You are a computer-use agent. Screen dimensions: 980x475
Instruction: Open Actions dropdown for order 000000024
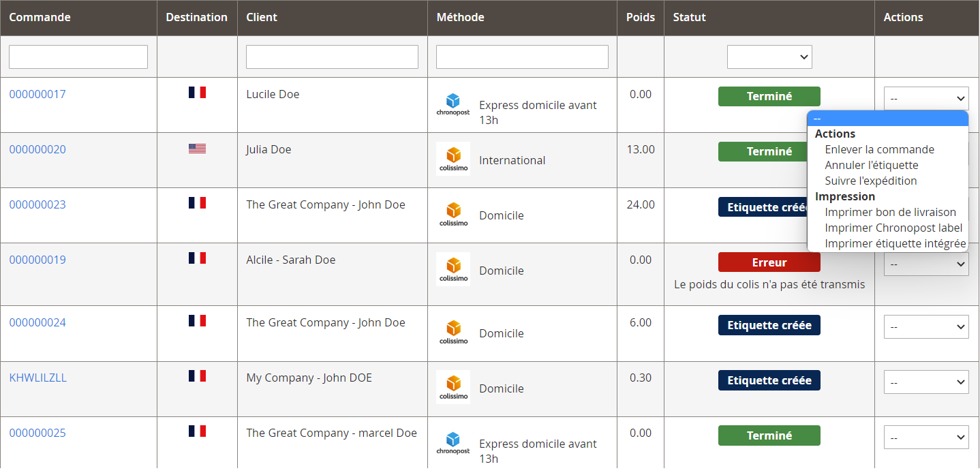925,326
